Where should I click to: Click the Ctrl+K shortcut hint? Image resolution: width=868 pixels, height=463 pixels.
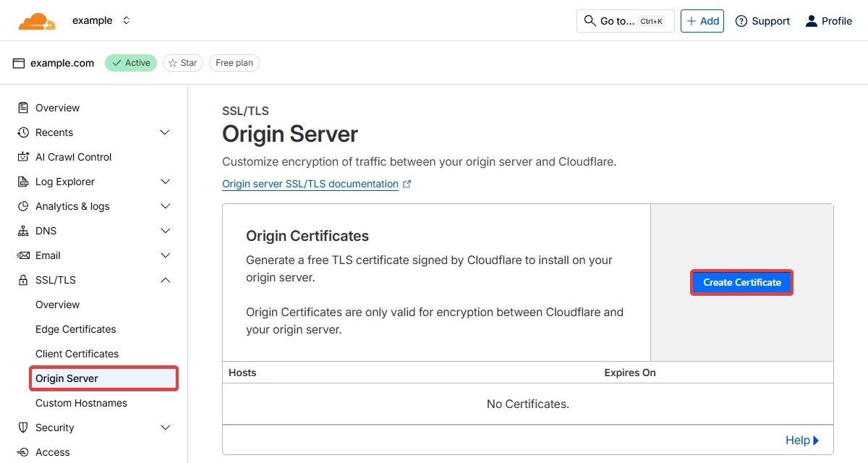tap(652, 21)
